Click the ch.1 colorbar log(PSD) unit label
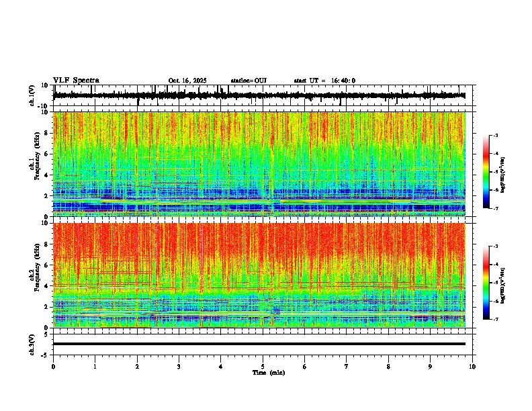 503,175
